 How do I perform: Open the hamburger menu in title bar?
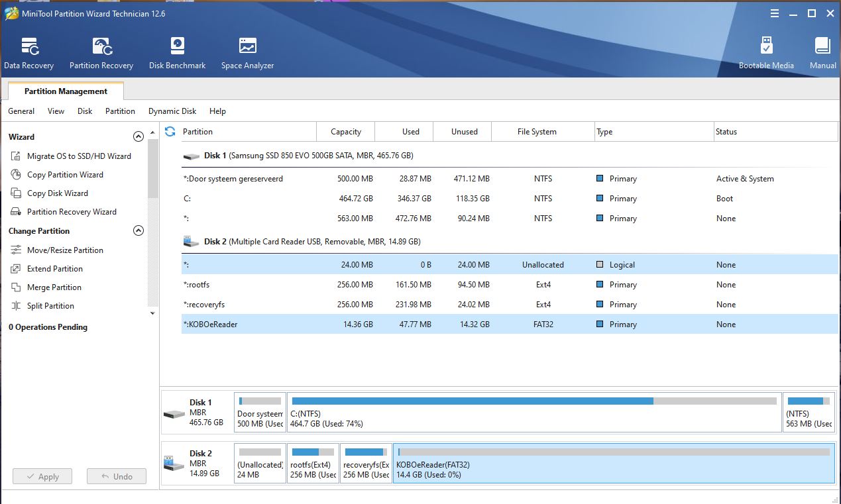click(775, 13)
